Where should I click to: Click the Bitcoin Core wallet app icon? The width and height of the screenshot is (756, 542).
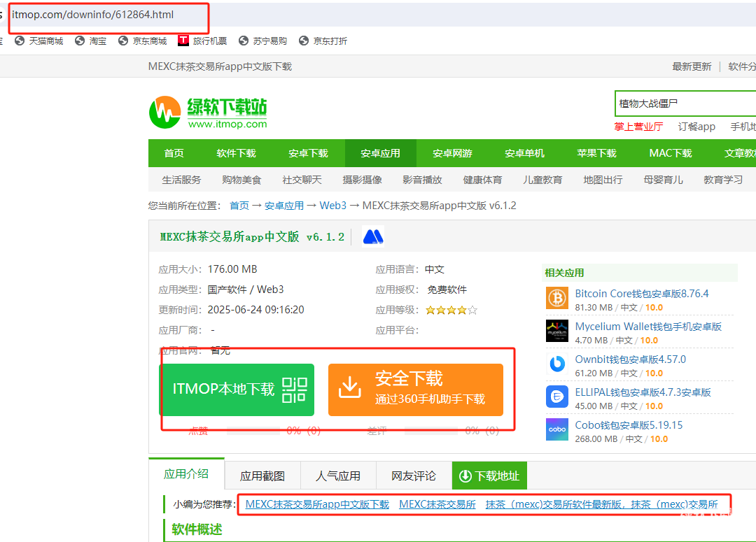point(557,299)
